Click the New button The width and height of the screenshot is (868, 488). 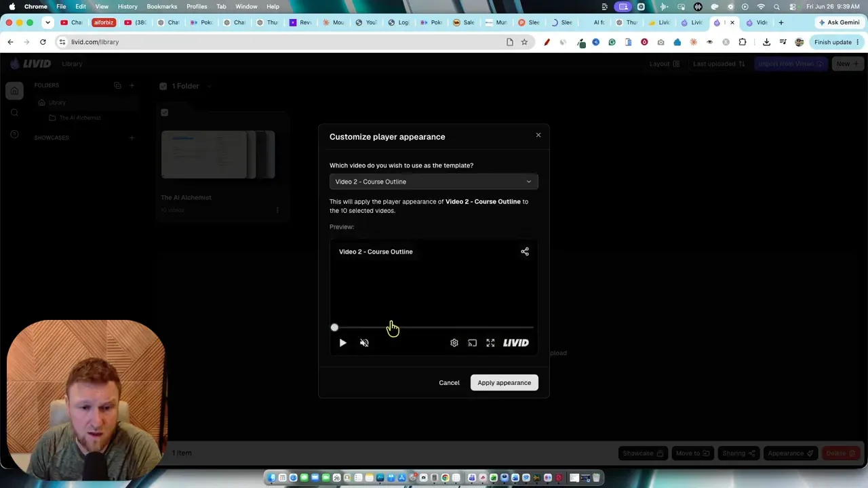(x=847, y=64)
